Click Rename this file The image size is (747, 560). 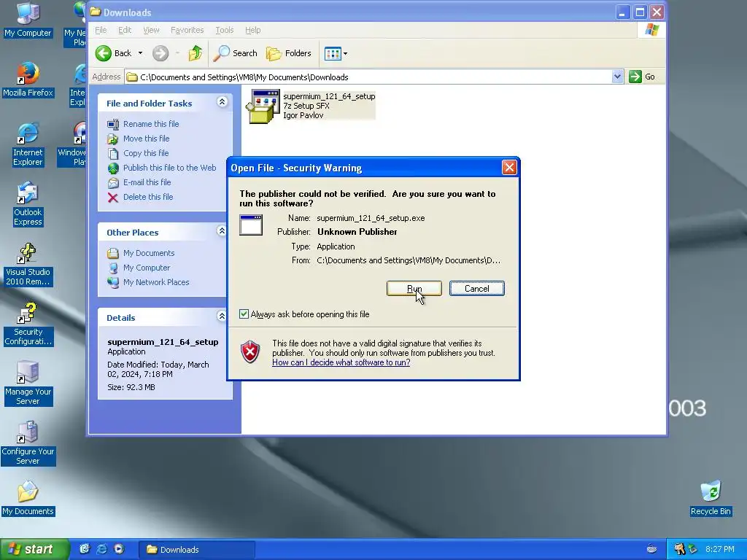[x=151, y=124]
